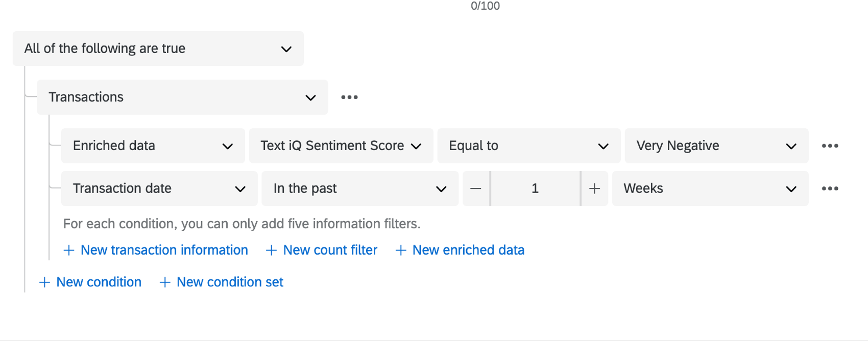Decrease the time value using the minus button
This screenshot has width=868, height=341.
point(475,188)
